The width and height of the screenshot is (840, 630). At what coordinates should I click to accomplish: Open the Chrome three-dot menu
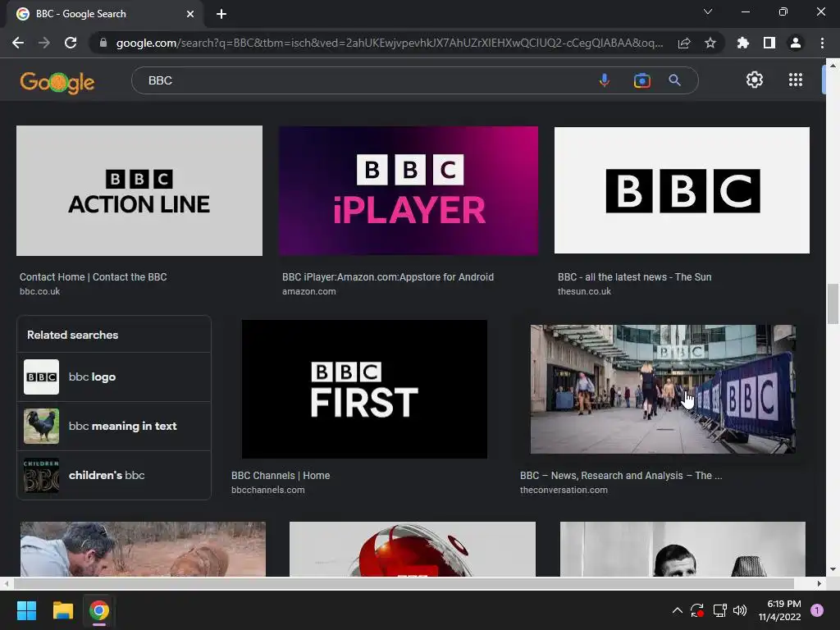[822, 43]
